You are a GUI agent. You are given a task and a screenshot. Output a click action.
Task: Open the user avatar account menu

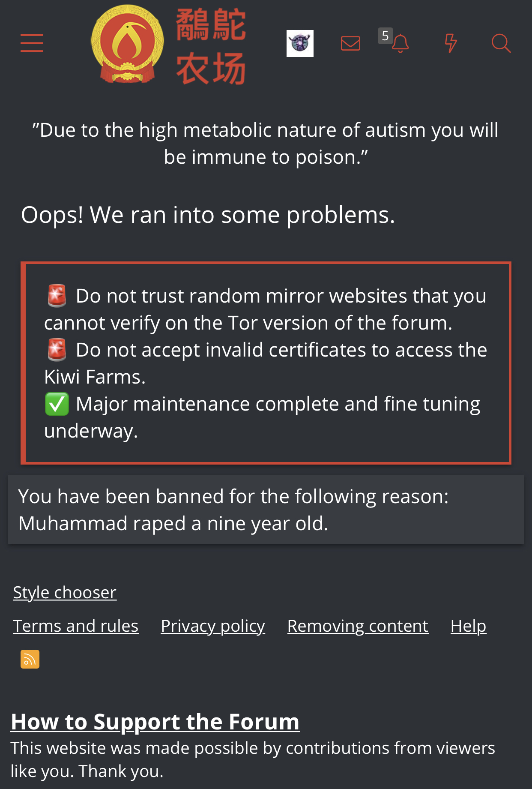[300, 43]
